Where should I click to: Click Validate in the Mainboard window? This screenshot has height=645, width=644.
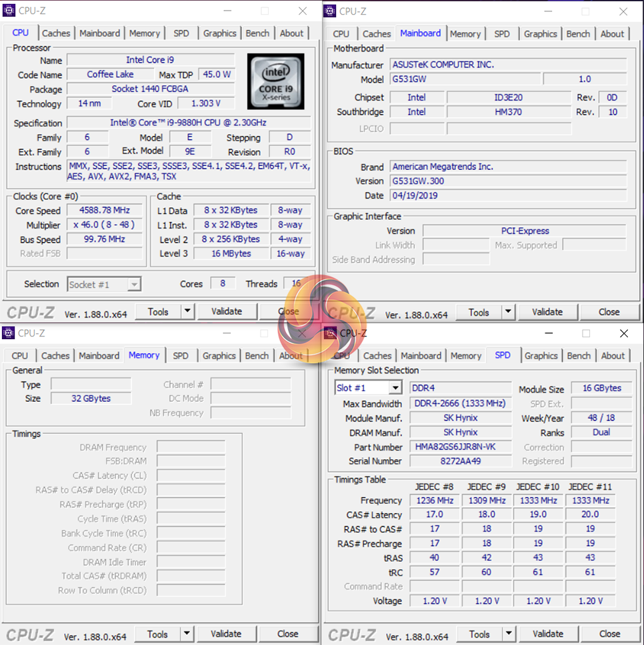(x=548, y=313)
